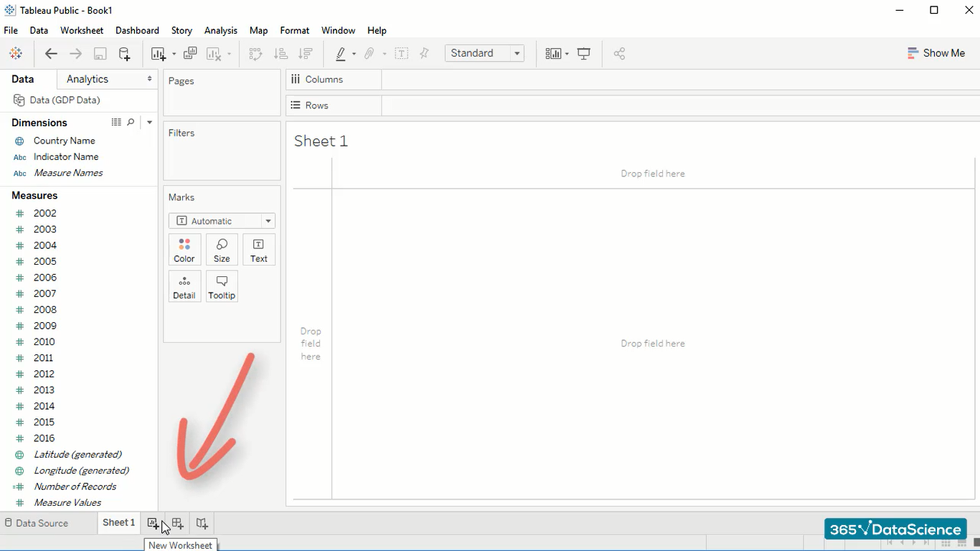This screenshot has width=980, height=551.
Task: Click the New Story icon in bottom tab bar
Action: [x=202, y=523]
